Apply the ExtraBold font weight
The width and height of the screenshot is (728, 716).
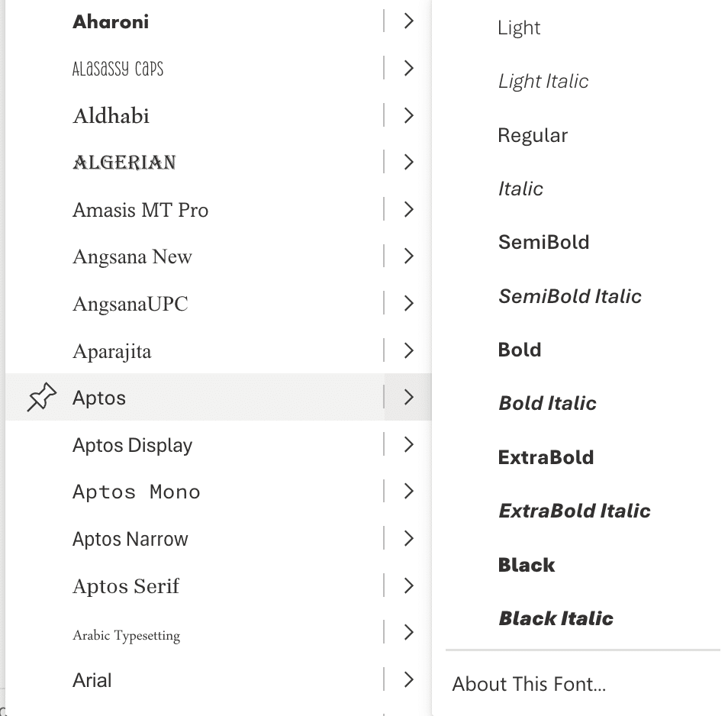[546, 457]
